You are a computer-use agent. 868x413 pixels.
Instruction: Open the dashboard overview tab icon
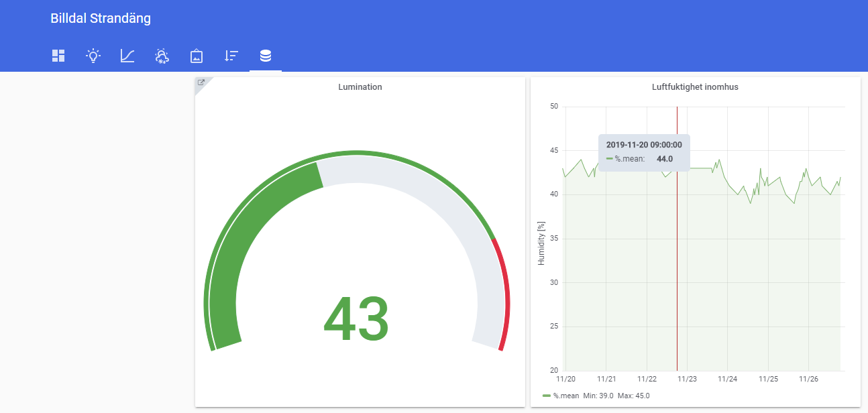coord(58,56)
